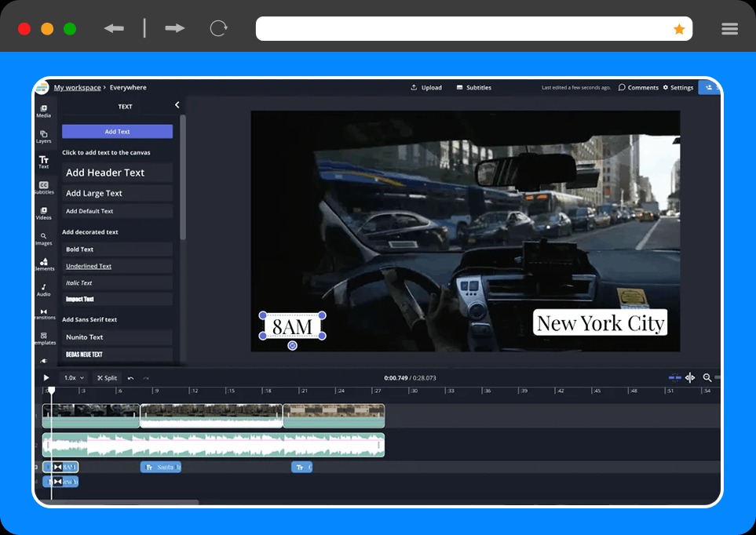This screenshot has height=535, width=756.
Task: Click the blue Add Text button
Action: tap(117, 132)
